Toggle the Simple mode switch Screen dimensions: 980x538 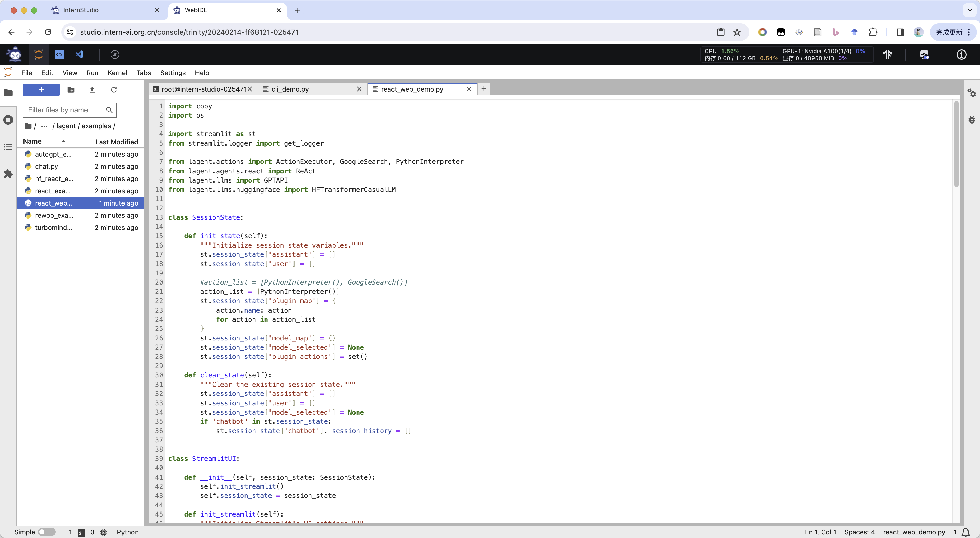(46, 532)
